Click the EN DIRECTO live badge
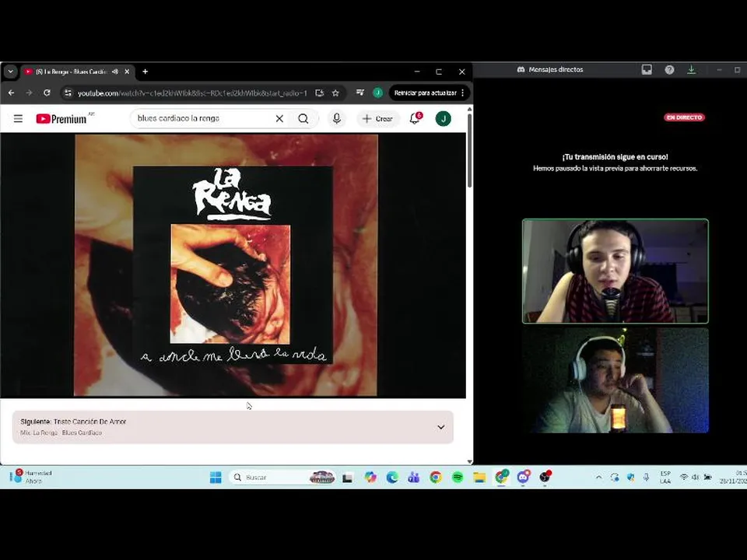The height and width of the screenshot is (560, 747). 684,117
